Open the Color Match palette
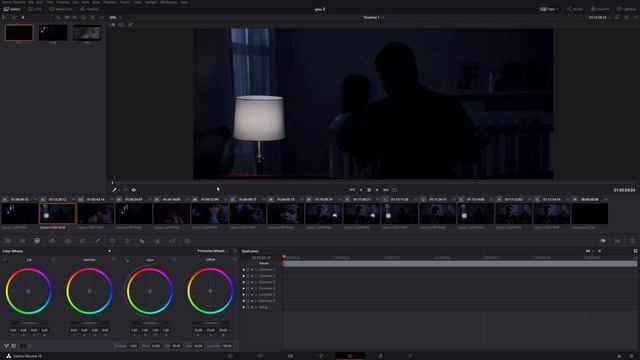The image size is (640, 360). (22, 241)
